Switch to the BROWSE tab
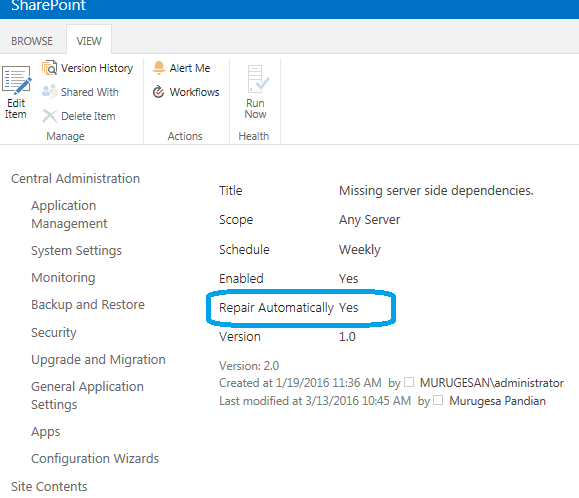 [32, 41]
